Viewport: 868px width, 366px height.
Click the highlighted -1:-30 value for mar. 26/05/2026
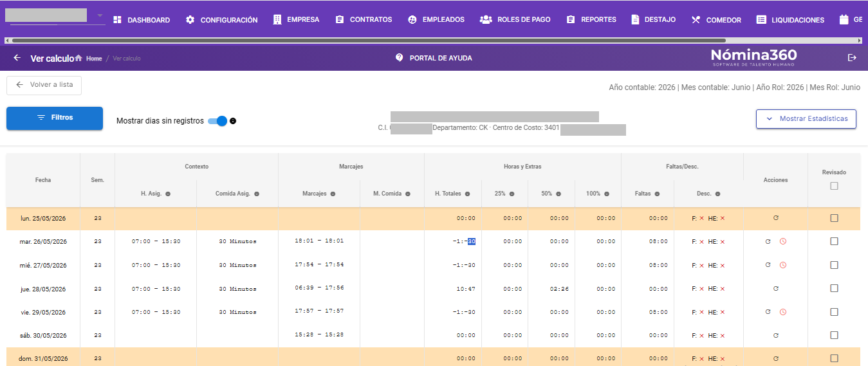[464, 242]
